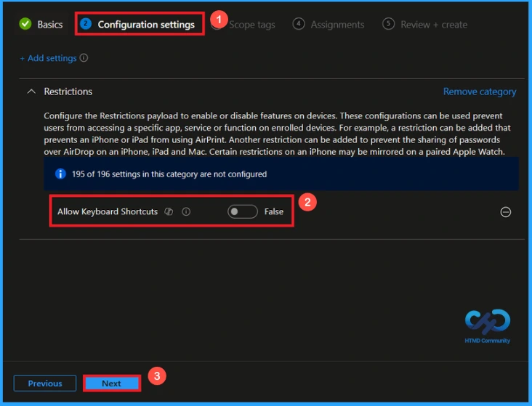Click the '195 of 196 settings' message

169,174
